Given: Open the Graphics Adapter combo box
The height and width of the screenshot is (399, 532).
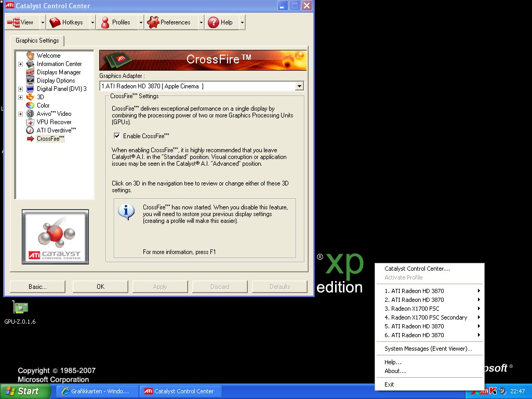Looking at the screenshot, I should point(299,86).
